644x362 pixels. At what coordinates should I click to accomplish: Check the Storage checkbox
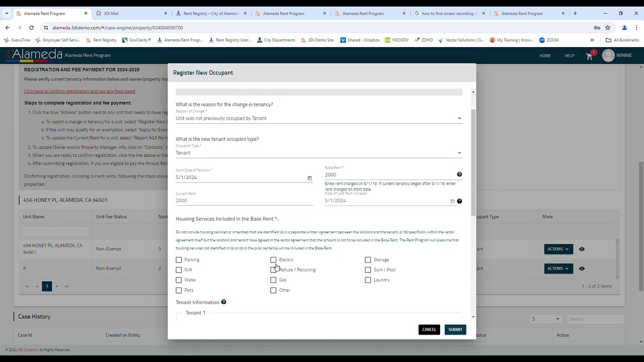click(x=368, y=260)
